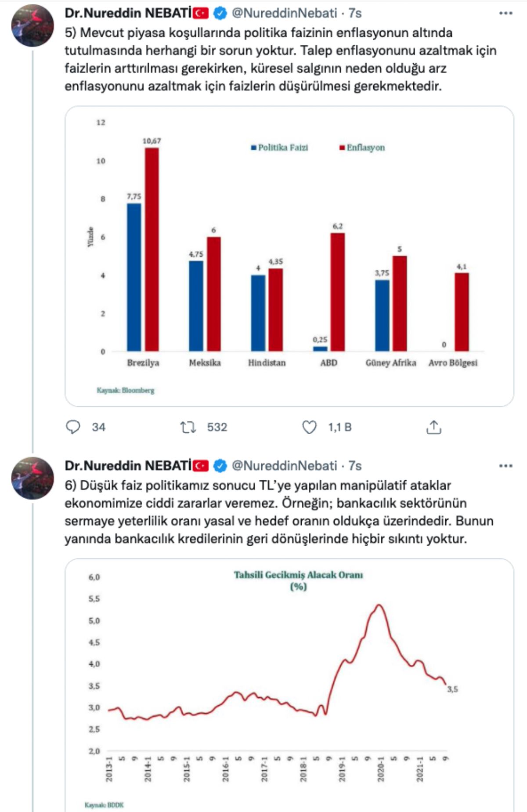Like the first tweet with heart icon

click(x=309, y=427)
